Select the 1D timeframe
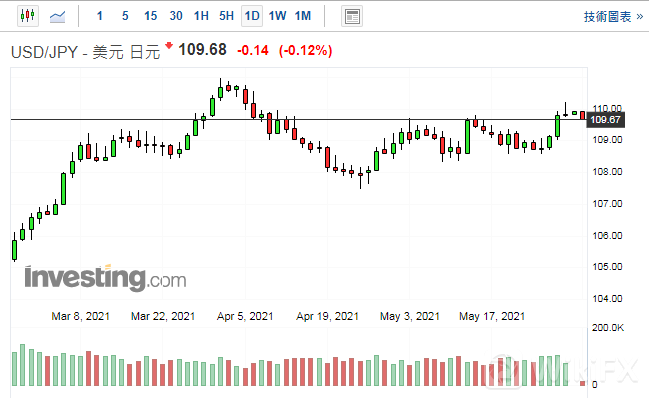The image size is (649, 405). [252, 16]
